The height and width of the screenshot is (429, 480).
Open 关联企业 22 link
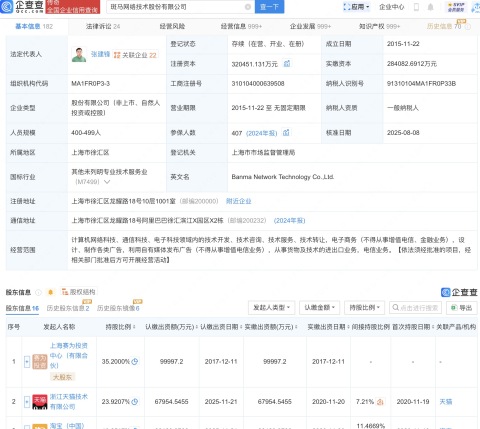pos(135,55)
